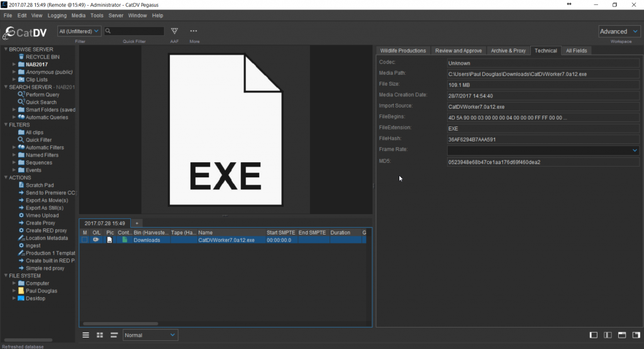Switch to list view icon
644x349 pixels.
pyautogui.click(x=86, y=335)
